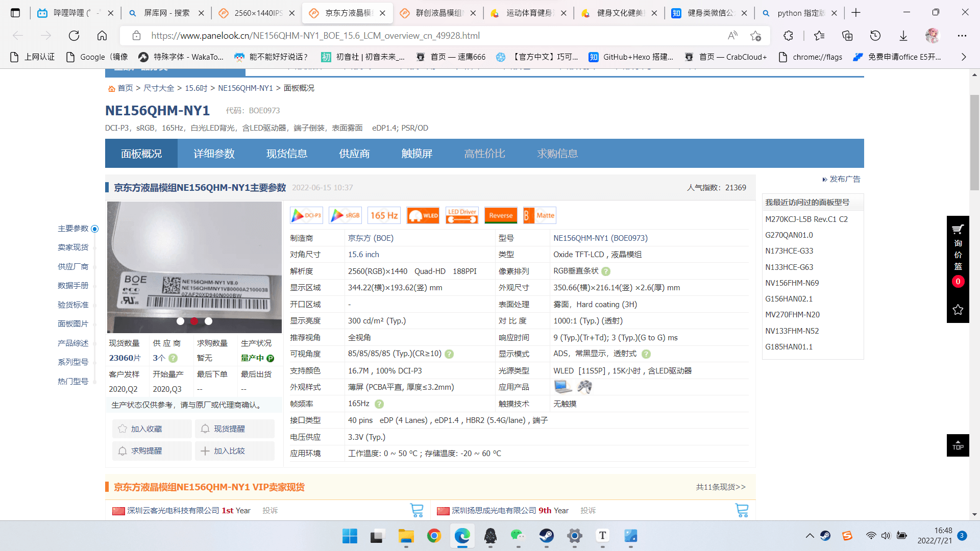Click help icon next to 165Hz frame rate

point(379,404)
